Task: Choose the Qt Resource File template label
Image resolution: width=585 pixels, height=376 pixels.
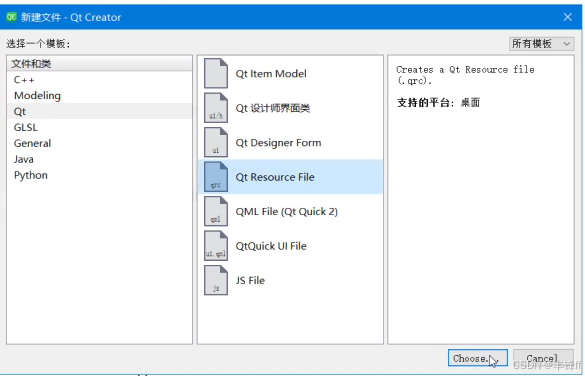Action: pyautogui.click(x=275, y=177)
